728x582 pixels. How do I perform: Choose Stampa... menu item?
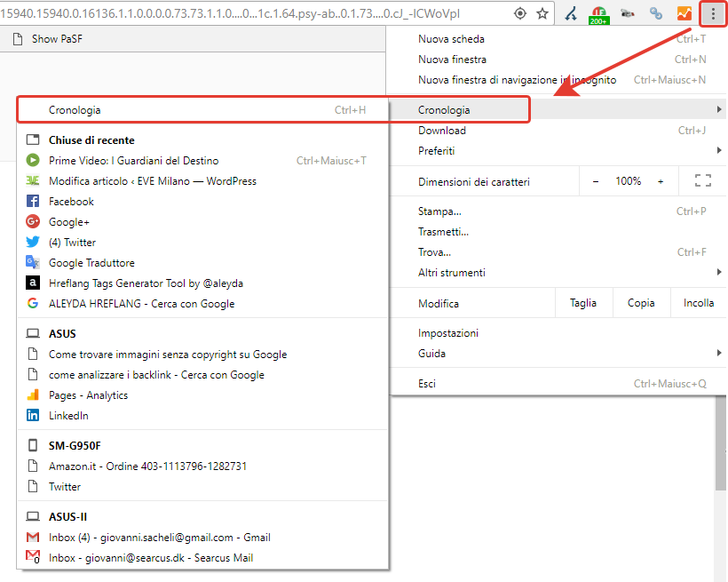pyautogui.click(x=558, y=211)
